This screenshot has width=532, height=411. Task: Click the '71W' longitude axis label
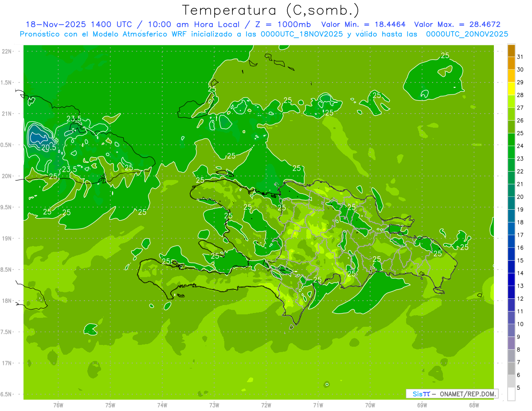[x=318, y=405]
